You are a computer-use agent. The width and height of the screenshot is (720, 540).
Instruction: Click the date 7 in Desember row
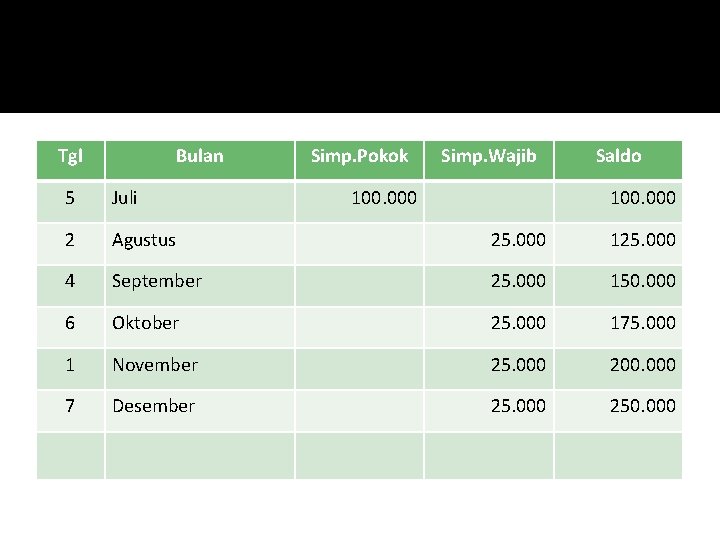pyautogui.click(x=70, y=406)
